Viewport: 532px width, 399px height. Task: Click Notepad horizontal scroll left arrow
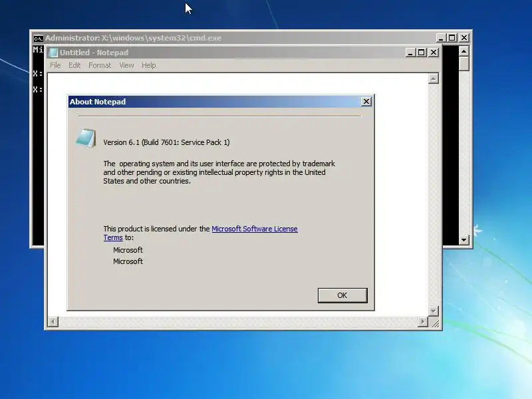pos(53,321)
